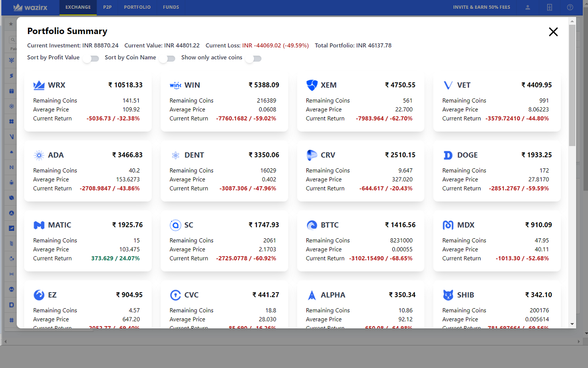Toggle Sort by Profit Value switch

(91, 58)
